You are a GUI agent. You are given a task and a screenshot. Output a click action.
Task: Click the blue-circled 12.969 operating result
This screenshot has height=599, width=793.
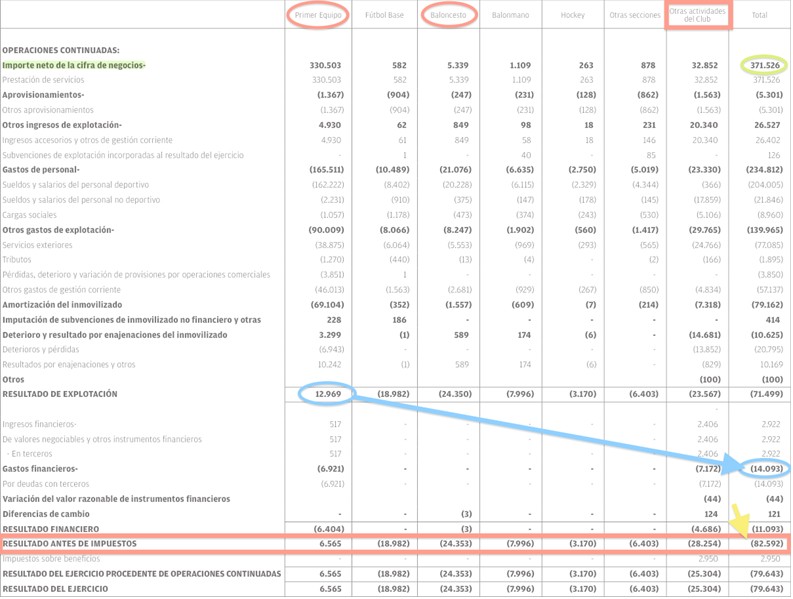click(x=327, y=394)
